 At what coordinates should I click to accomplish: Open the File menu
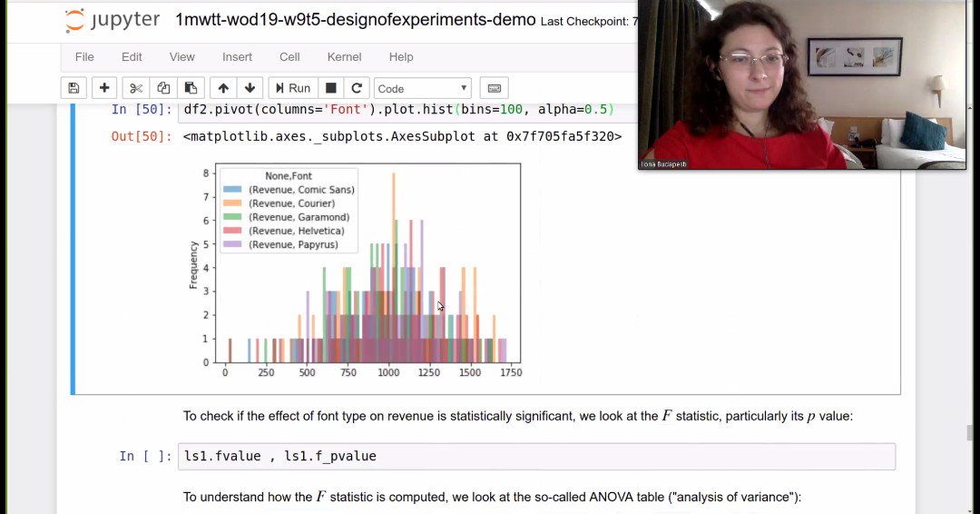[84, 57]
